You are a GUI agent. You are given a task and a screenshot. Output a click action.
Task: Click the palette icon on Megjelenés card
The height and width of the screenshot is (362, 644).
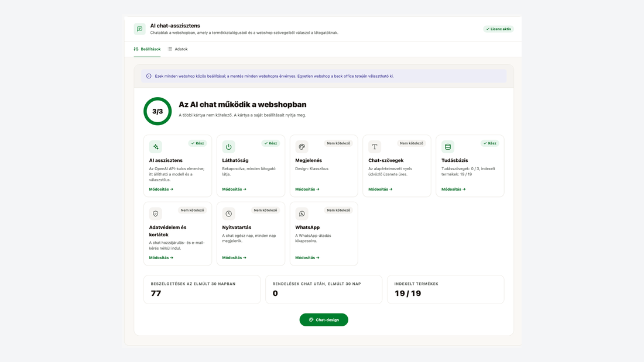pyautogui.click(x=302, y=147)
